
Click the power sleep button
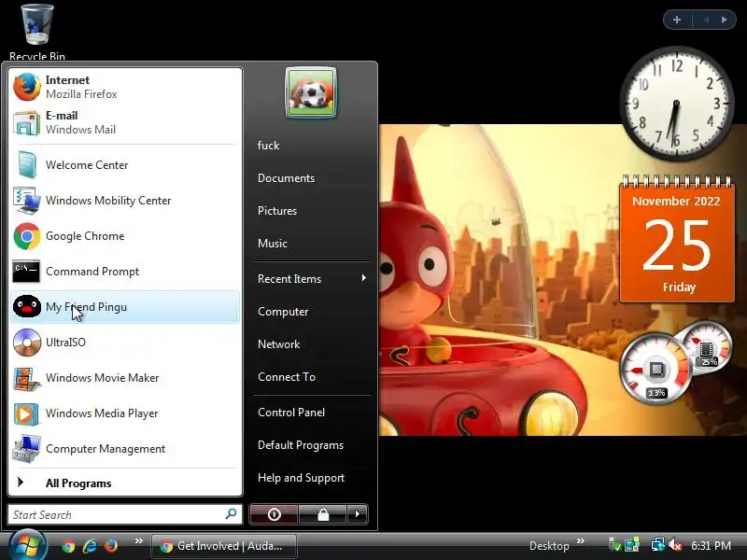[274, 514]
